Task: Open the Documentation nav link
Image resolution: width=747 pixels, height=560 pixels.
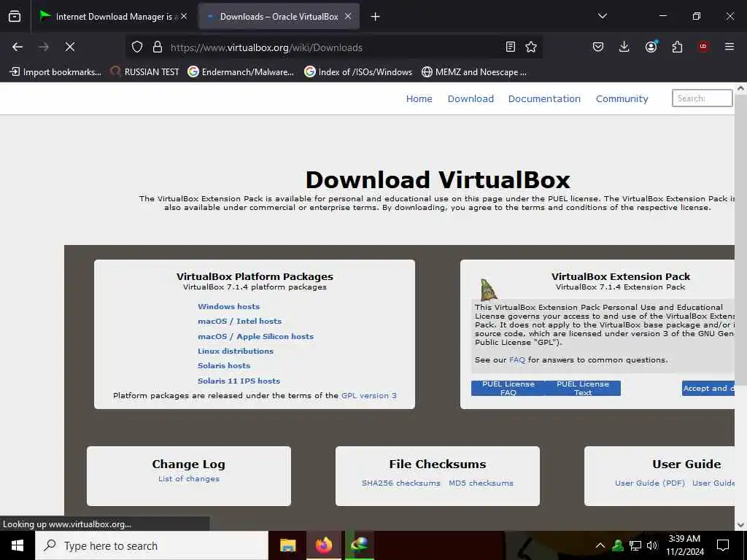Action: click(544, 98)
